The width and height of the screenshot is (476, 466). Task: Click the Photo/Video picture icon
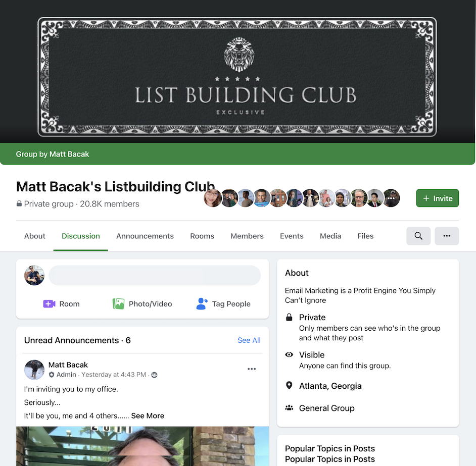click(118, 304)
